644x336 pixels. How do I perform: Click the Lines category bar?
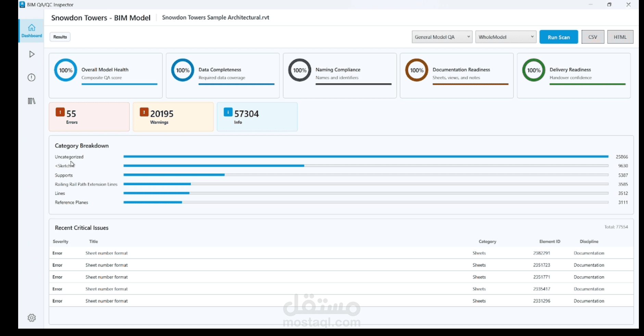[x=366, y=193]
